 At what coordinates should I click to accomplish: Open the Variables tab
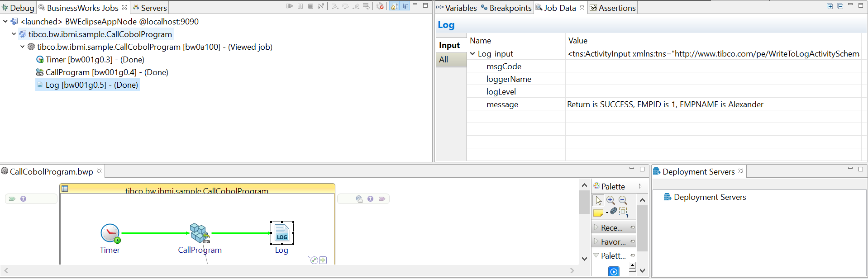(457, 8)
